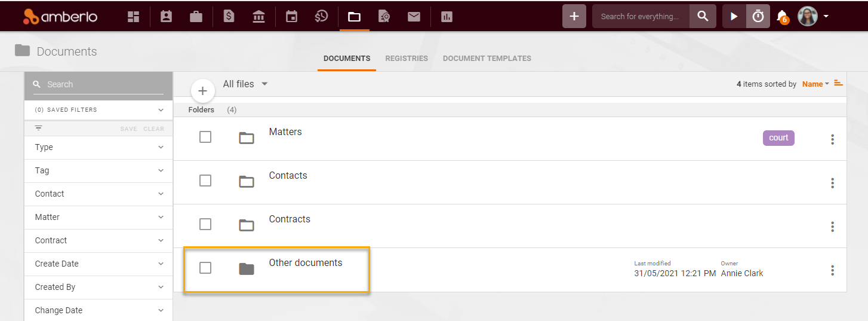Open the Other documents folder name
The height and width of the screenshot is (321, 868).
click(306, 262)
